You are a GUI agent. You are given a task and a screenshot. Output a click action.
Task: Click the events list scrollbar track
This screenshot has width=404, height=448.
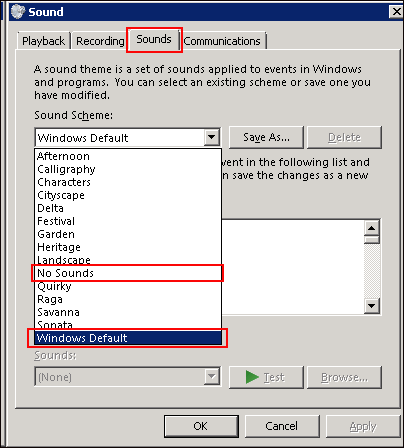click(371, 271)
